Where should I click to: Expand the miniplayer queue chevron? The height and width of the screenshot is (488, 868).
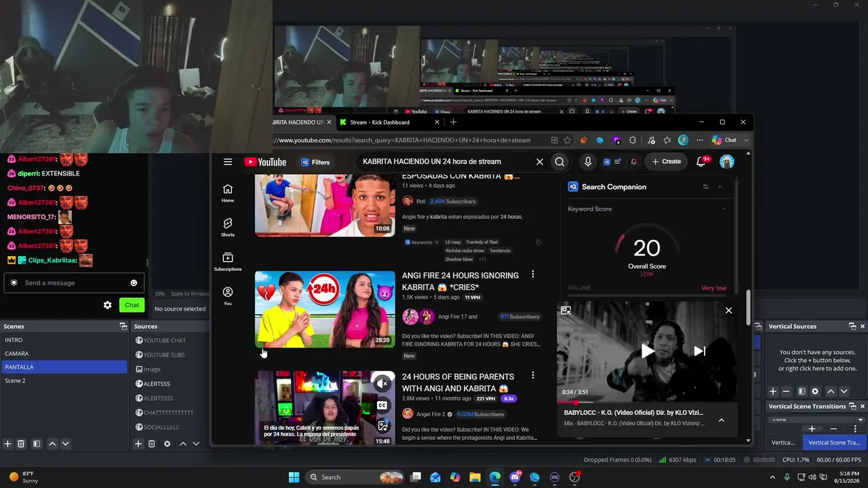coord(722,420)
